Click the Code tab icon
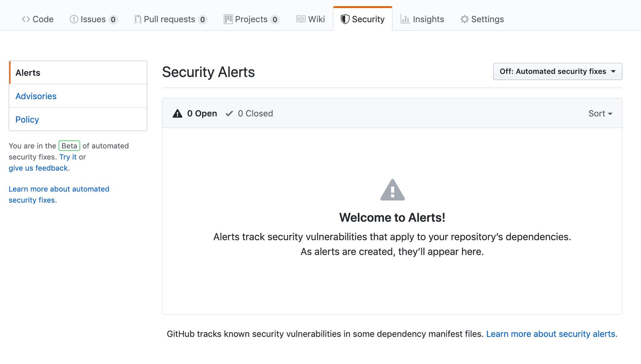641x364 pixels. click(x=25, y=19)
